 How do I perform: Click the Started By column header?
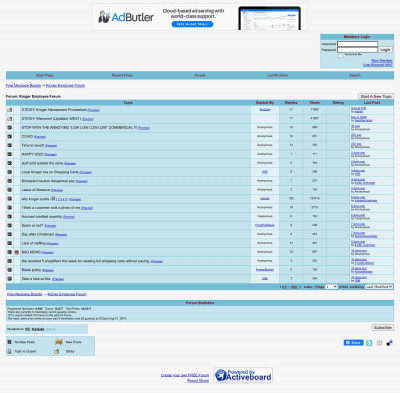(x=265, y=103)
